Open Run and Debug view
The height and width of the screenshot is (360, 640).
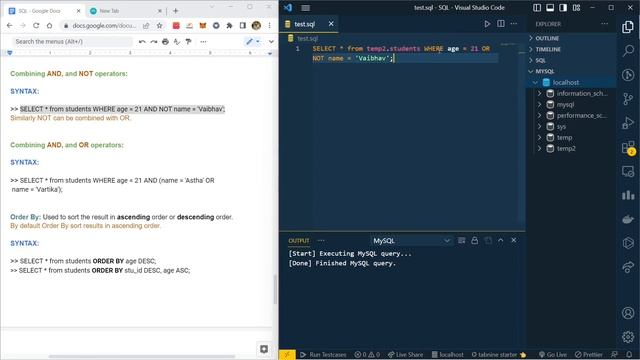pos(628,122)
